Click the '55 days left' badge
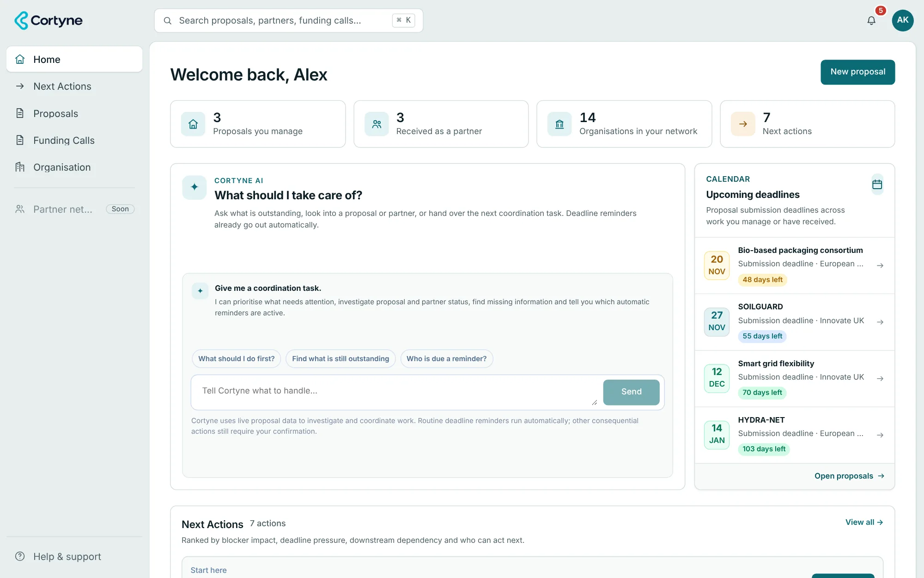The height and width of the screenshot is (578, 924). pyautogui.click(x=762, y=336)
